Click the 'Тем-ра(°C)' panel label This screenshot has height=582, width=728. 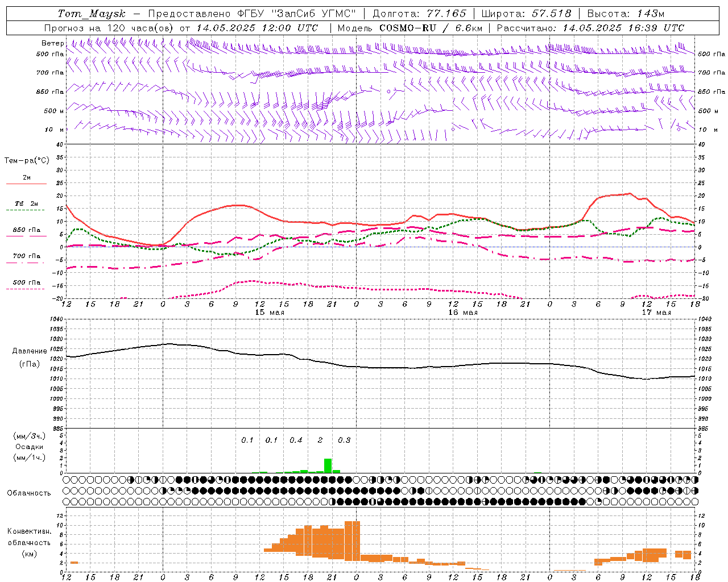coord(27,161)
